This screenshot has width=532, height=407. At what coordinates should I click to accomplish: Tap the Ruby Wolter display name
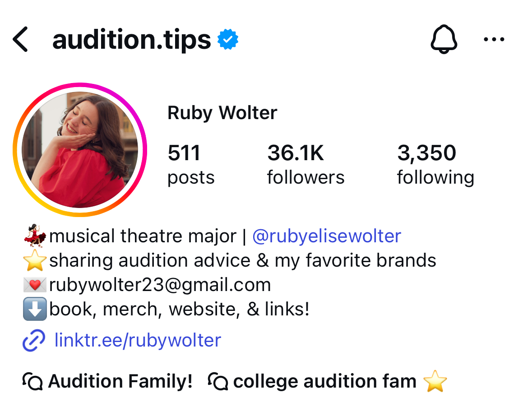coord(222,113)
